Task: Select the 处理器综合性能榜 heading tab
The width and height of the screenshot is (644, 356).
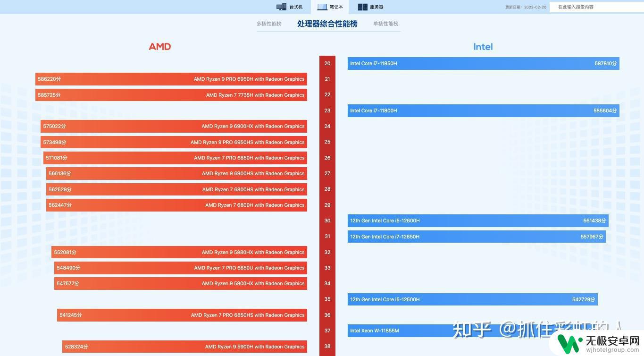Action: point(327,24)
